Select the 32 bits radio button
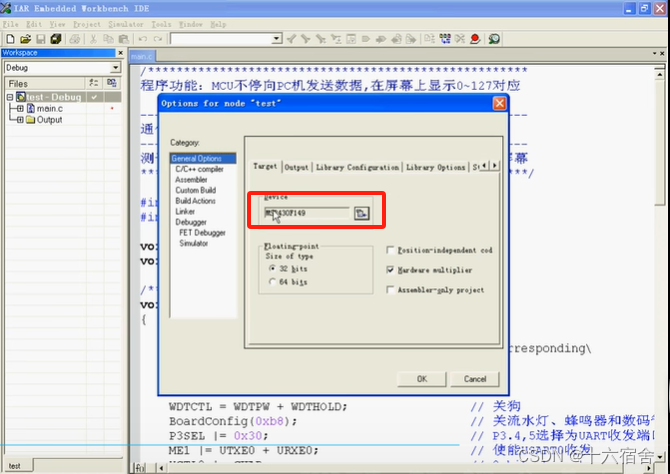Viewport: 670px width, 474px height. tap(272, 268)
